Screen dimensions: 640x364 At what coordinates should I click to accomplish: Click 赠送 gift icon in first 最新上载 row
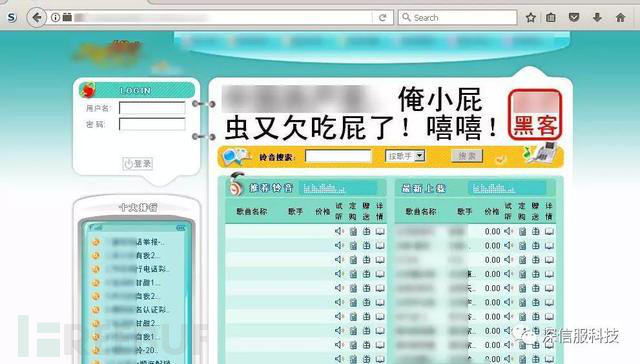tap(536, 231)
